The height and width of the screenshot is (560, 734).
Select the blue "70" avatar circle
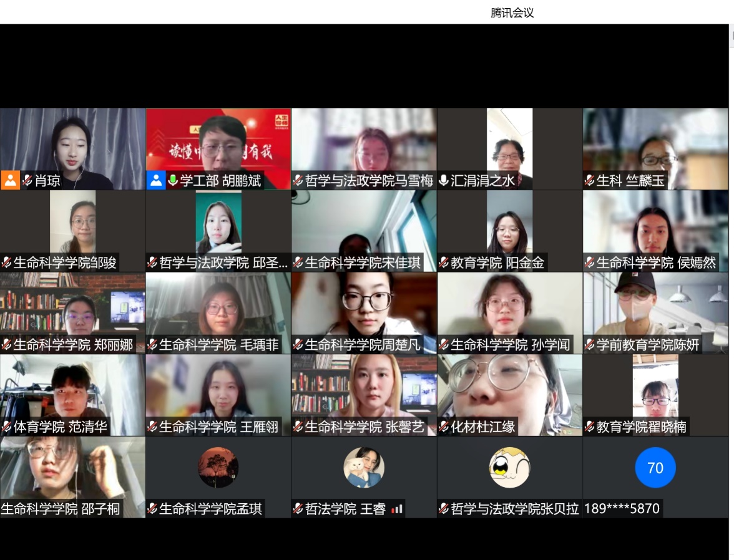pyautogui.click(x=655, y=468)
